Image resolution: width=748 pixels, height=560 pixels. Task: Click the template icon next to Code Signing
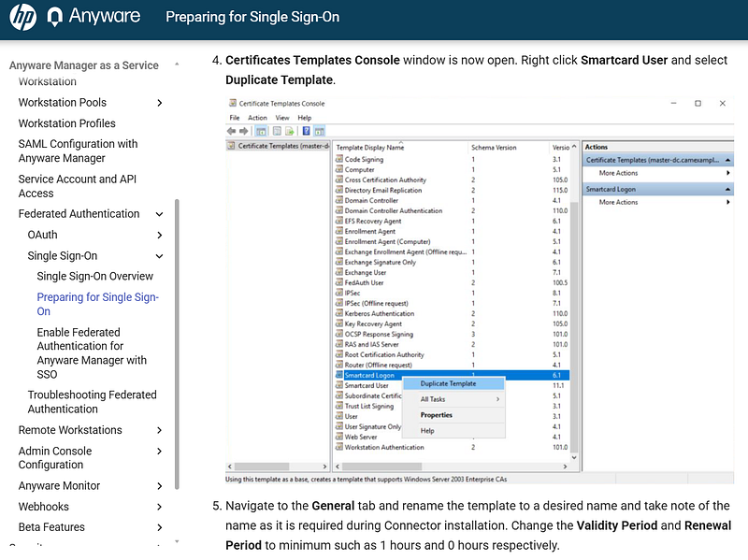[x=339, y=159]
